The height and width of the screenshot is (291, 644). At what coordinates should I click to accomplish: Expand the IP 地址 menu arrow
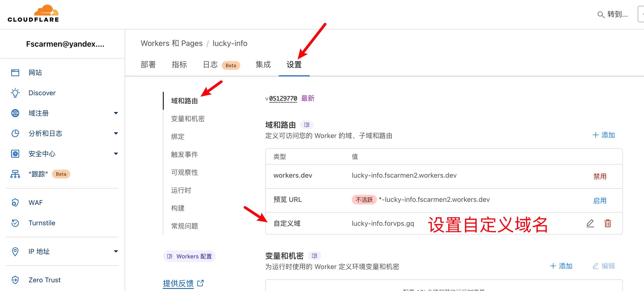click(116, 251)
